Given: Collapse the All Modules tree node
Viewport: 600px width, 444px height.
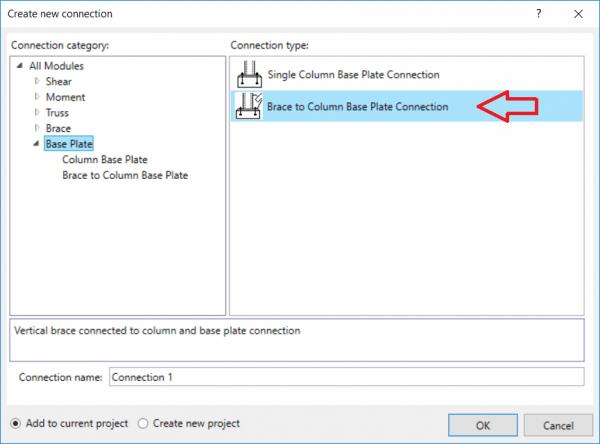Looking at the screenshot, I should [21, 66].
